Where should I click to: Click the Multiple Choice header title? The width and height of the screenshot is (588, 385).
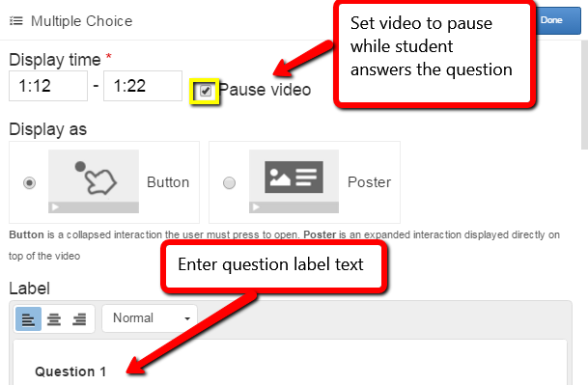[82, 21]
